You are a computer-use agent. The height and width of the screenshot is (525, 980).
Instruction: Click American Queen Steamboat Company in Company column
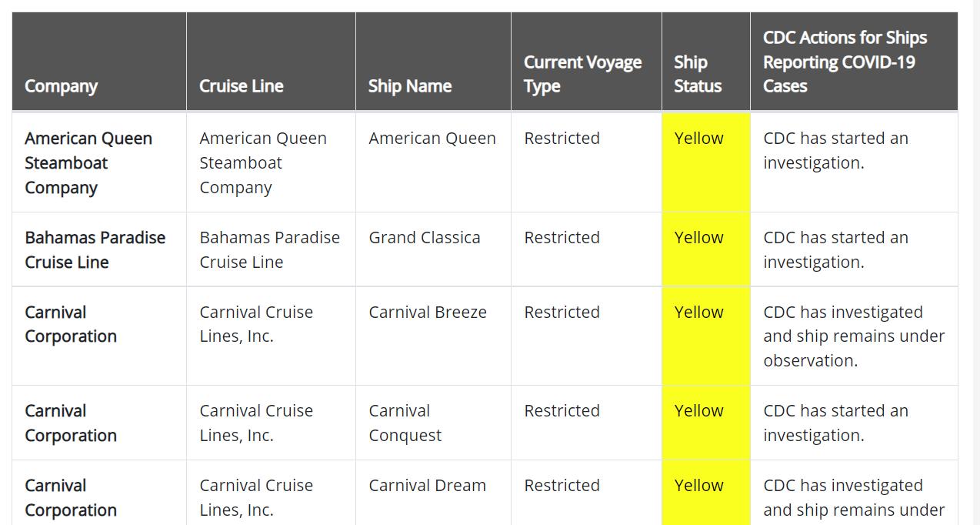pos(88,163)
